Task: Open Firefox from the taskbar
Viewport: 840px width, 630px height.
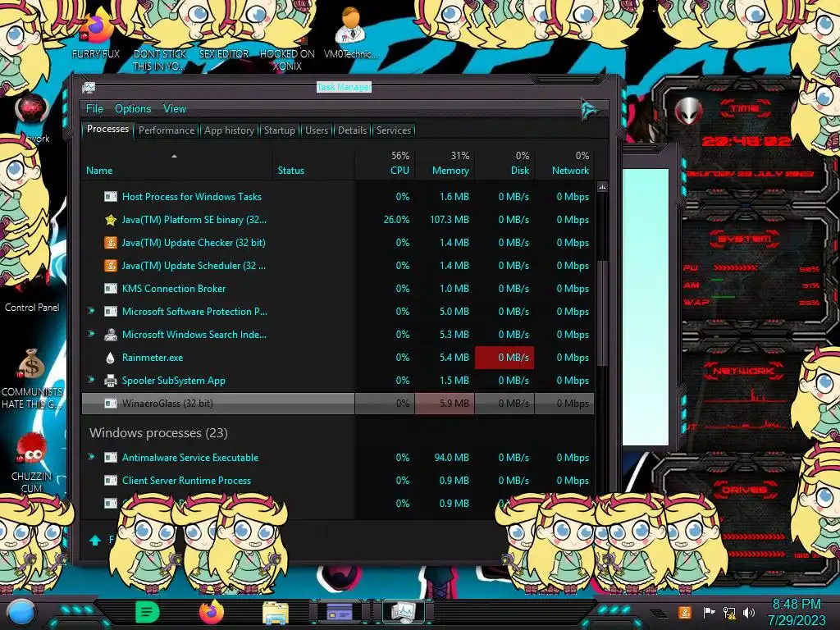Action: [x=212, y=612]
